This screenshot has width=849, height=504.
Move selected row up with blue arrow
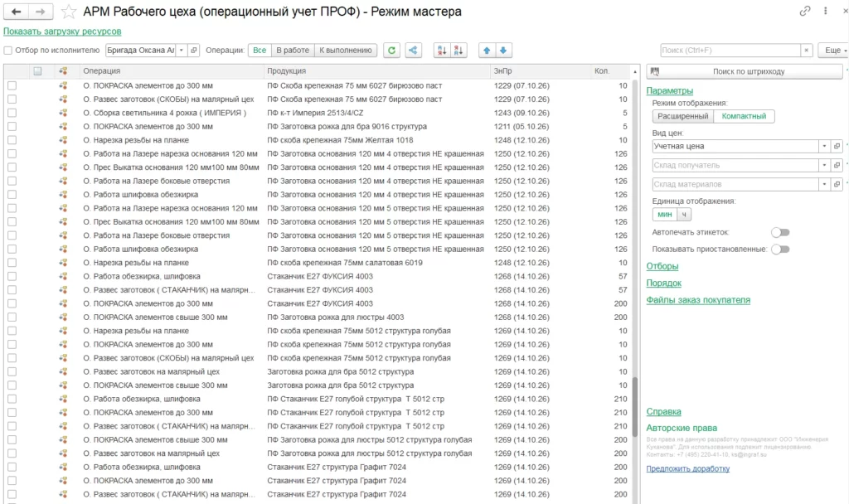487,51
